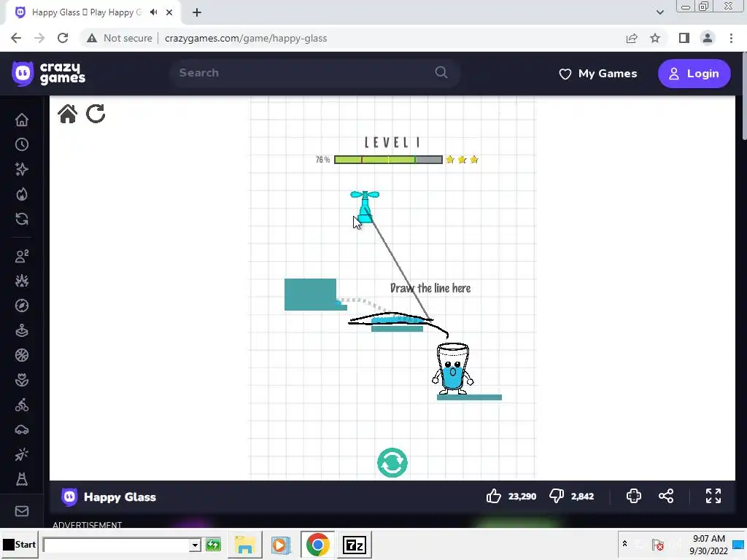Click the search magnifier icon
Viewport: 747px width, 560px height.
[441, 72]
